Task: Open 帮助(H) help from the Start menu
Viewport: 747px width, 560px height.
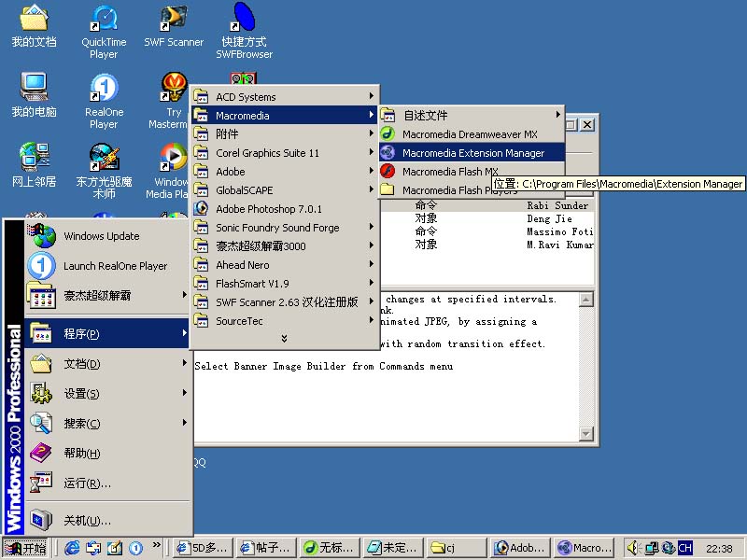Action: pyautogui.click(x=107, y=453)
